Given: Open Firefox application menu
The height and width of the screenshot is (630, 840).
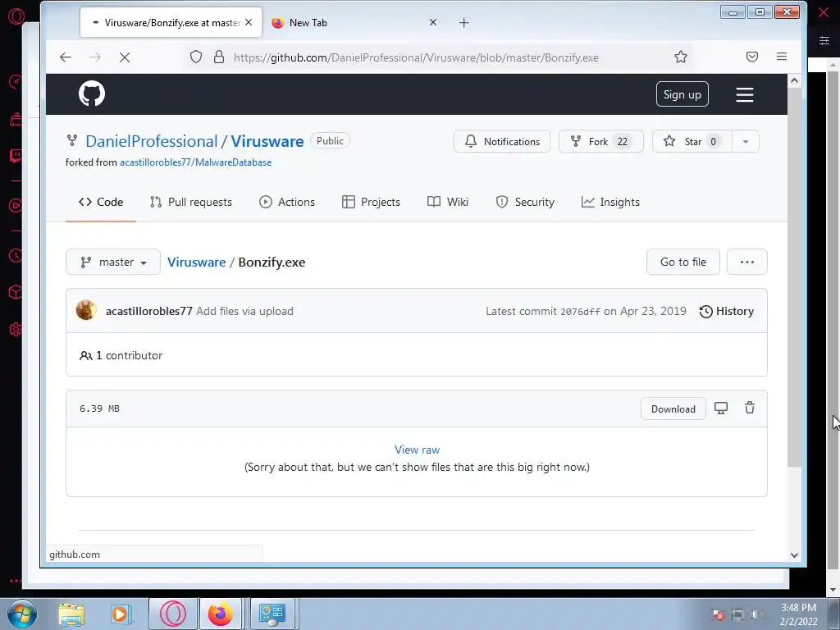Looking at the screenshot, I should 782,57.
